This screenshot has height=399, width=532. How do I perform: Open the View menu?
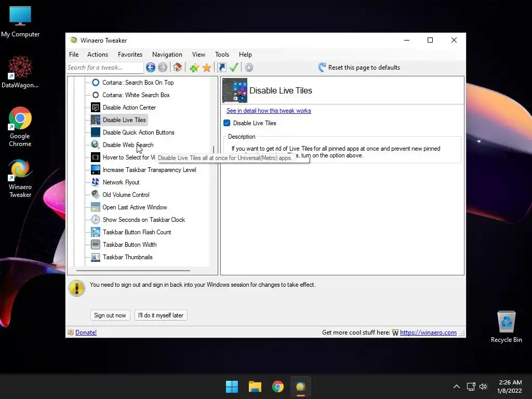(198, 55)
